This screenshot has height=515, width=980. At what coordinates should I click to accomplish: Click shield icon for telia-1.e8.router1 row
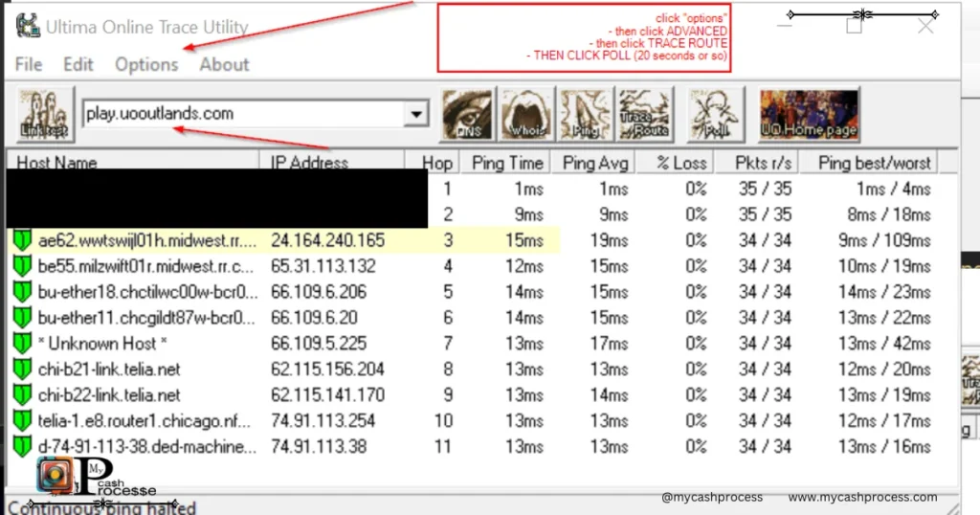(x=23, y=420)
